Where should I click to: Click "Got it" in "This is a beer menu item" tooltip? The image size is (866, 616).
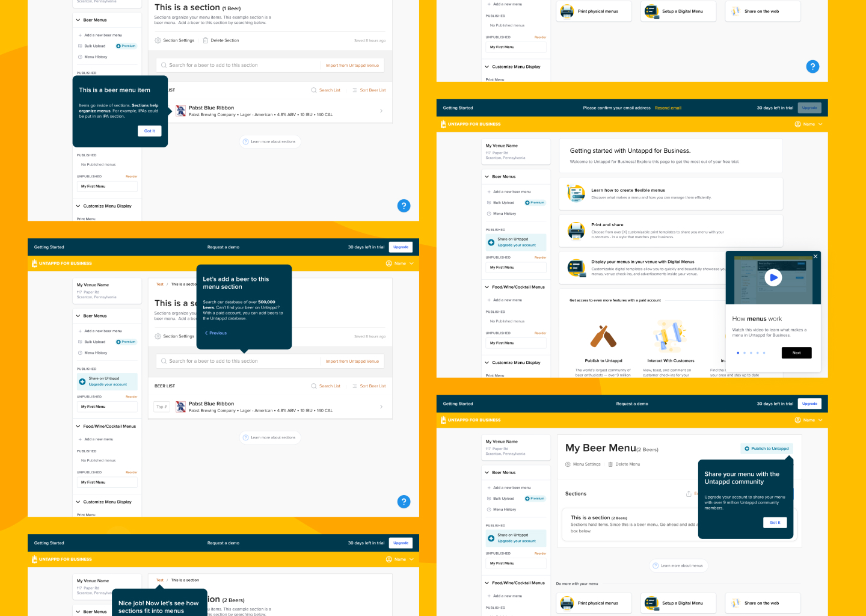150,131
